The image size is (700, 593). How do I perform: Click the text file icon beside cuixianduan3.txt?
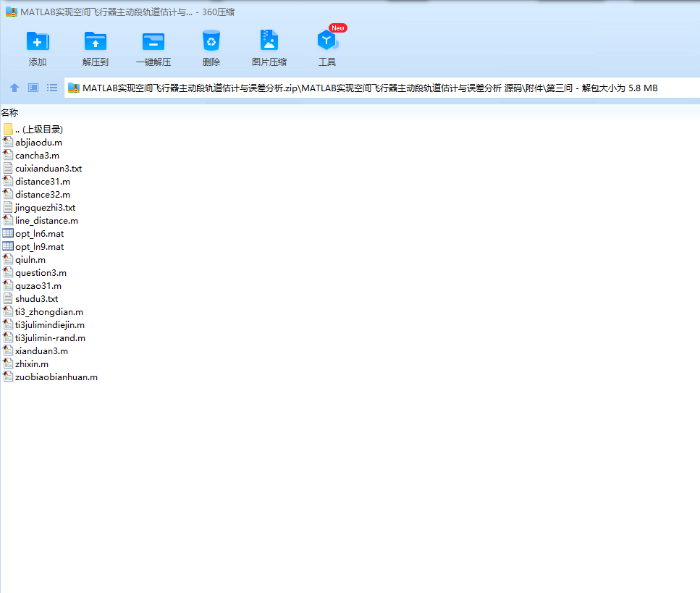pos(8,169)
